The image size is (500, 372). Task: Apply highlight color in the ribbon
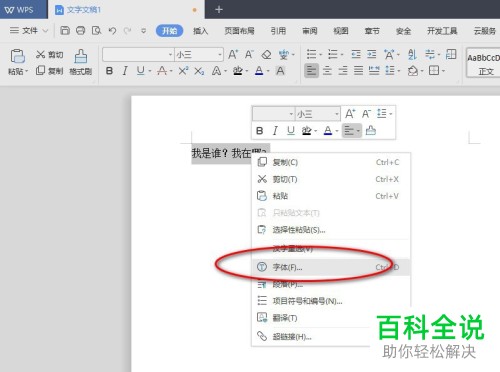[238, 71]
